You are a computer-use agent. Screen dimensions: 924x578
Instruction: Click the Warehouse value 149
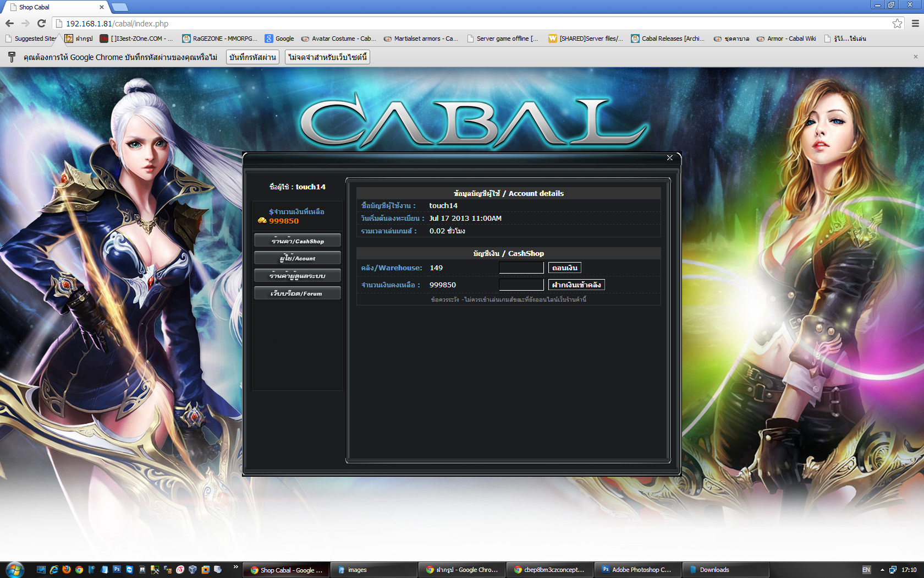coord(436,268)
